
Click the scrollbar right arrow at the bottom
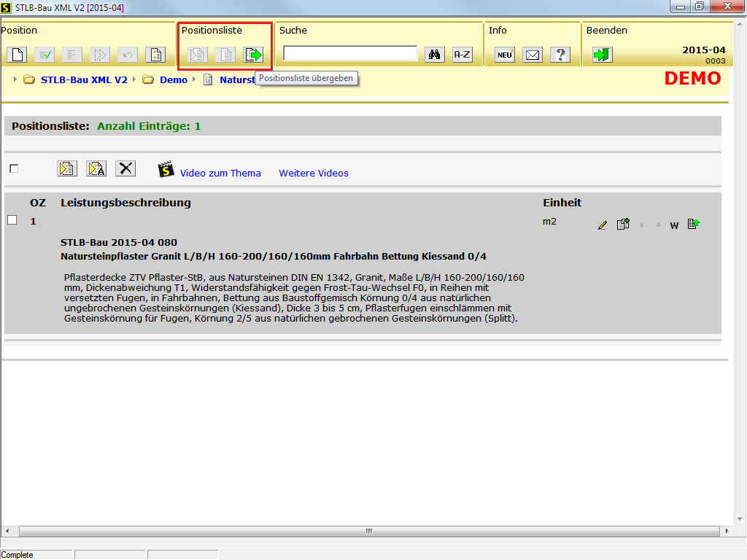(727, 531)
